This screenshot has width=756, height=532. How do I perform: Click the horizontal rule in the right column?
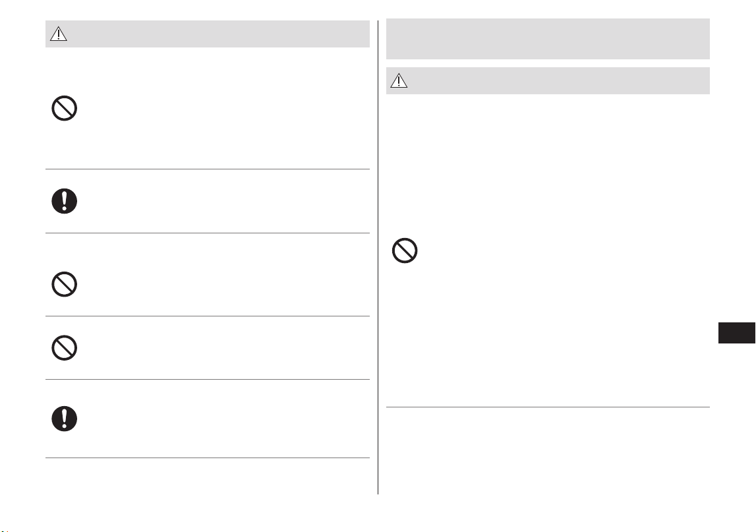[548, 407]
